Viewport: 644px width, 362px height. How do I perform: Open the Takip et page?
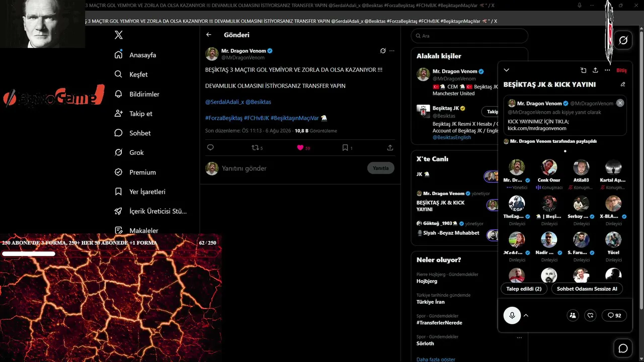(x=133, y=114)
